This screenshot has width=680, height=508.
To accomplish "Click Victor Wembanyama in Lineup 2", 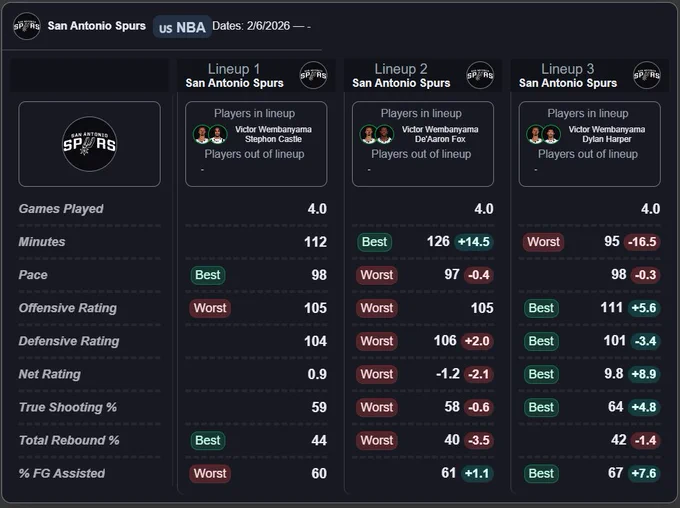I will tap(440, 129).
